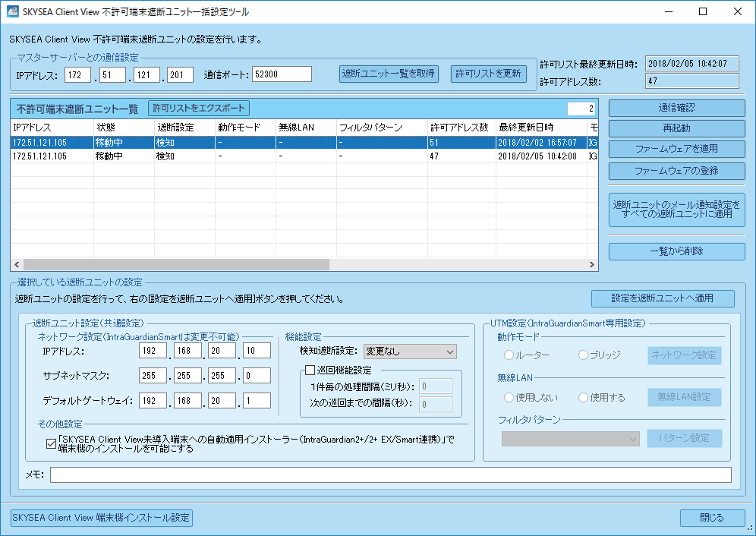Toggle 巡回機能設定 checkbox
The width and height of the screenshot is (756, 536).
pos(310,370)
